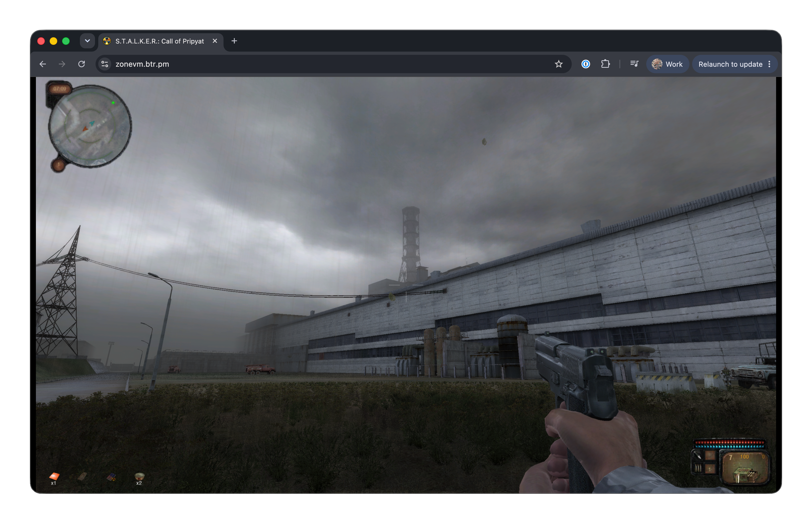812x524 pixels.
Task: Click the green star marker on minimap
Action: click(x=113, y=102)
